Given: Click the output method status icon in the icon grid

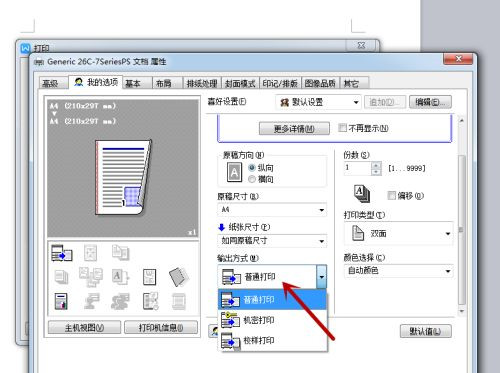Looking at the screenshot, I should 62,253.
